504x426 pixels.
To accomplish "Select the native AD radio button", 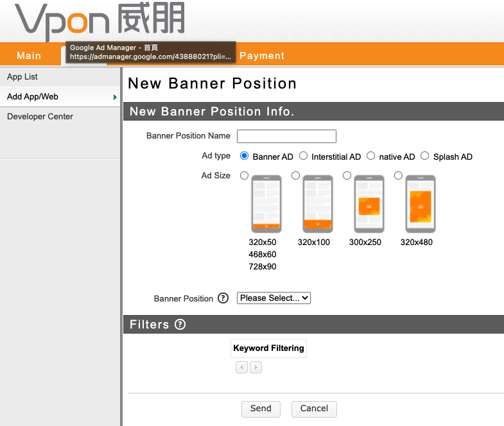I will click(x=370, y=156).
